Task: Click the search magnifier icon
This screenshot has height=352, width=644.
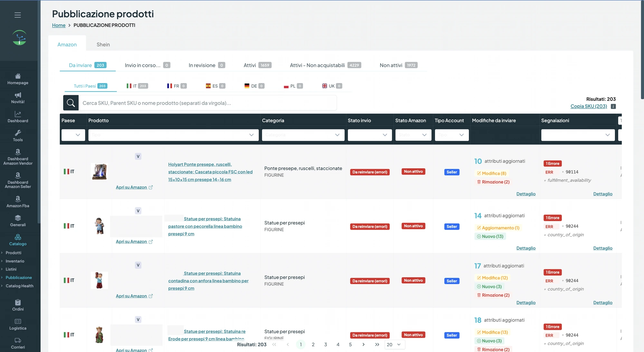Action: pos(71,103)
